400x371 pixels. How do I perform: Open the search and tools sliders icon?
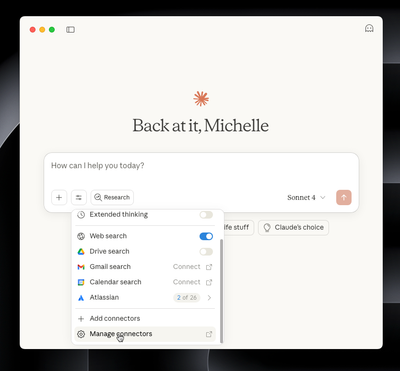coord(79,197)
